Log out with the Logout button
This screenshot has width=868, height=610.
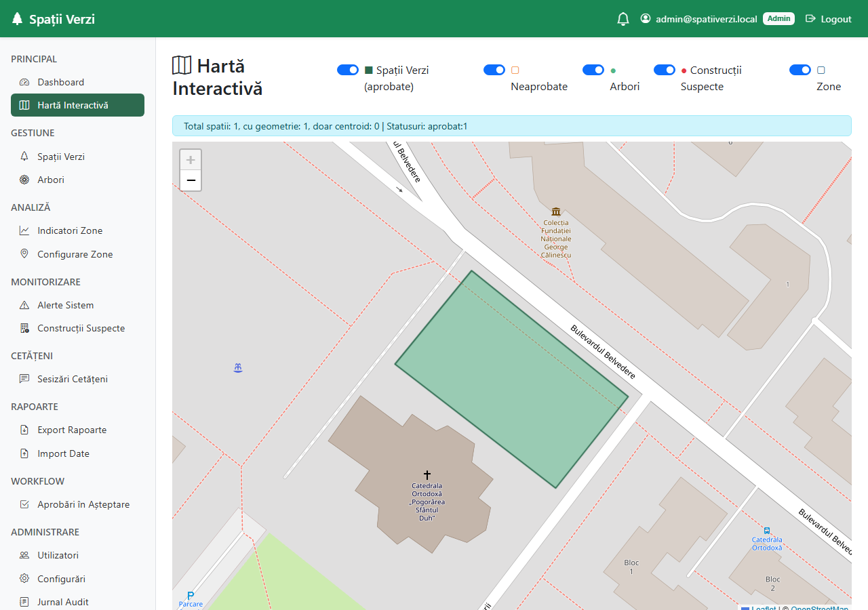point(828,19)
